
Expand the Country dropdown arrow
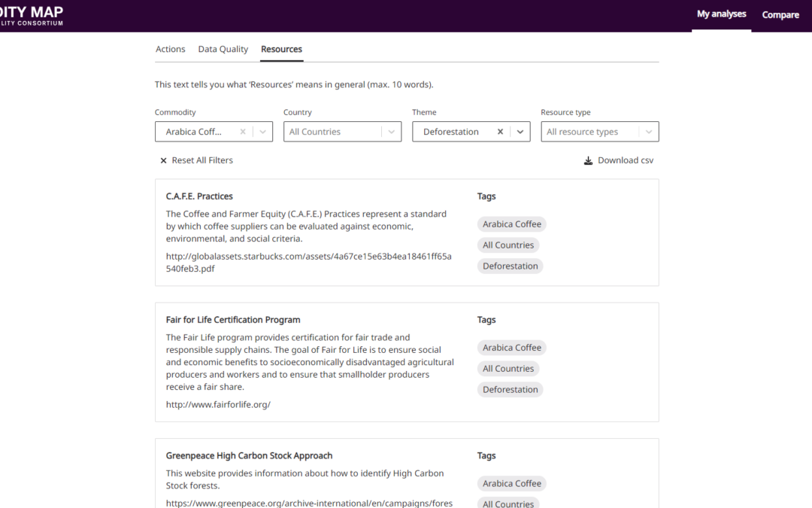(x=391, y=132)
